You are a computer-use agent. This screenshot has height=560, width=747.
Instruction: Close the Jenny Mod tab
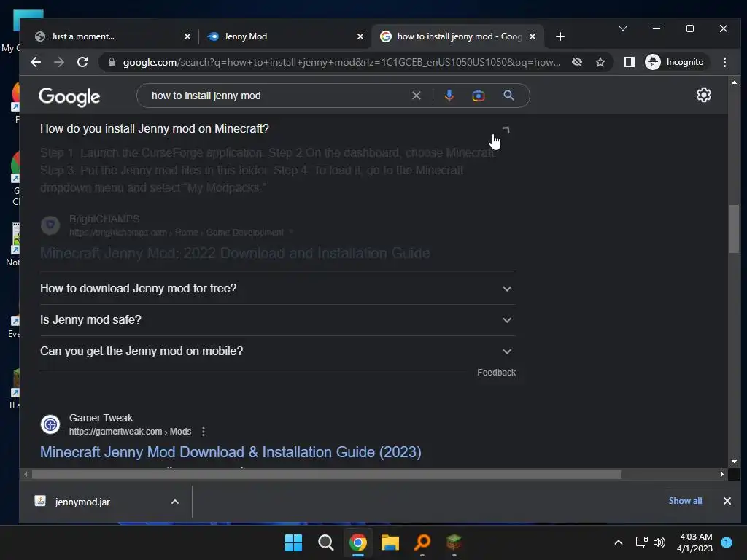point(360,36)
